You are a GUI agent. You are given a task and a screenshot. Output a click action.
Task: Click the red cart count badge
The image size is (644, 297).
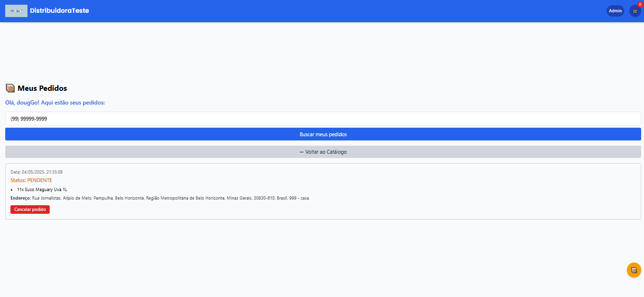[640, 4]
